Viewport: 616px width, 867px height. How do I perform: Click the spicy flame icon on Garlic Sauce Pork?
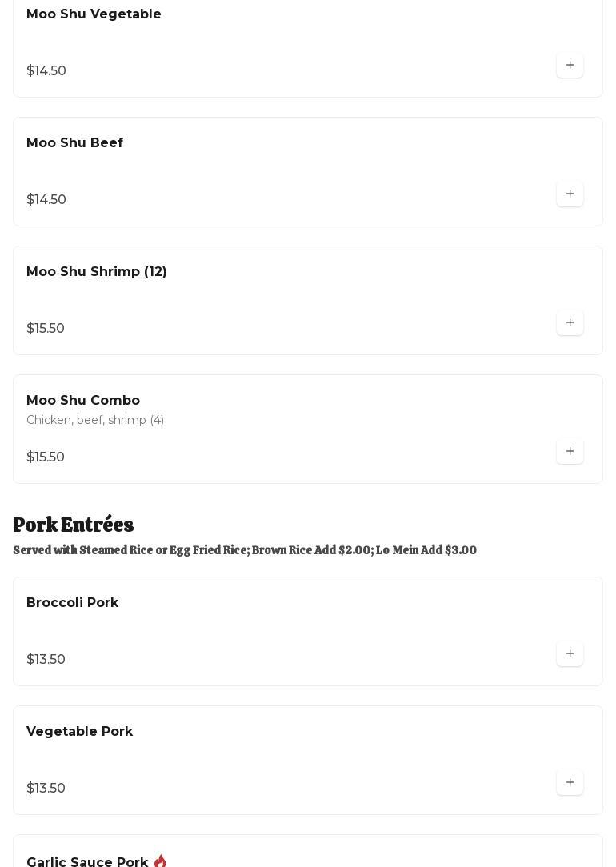point(160,861)
